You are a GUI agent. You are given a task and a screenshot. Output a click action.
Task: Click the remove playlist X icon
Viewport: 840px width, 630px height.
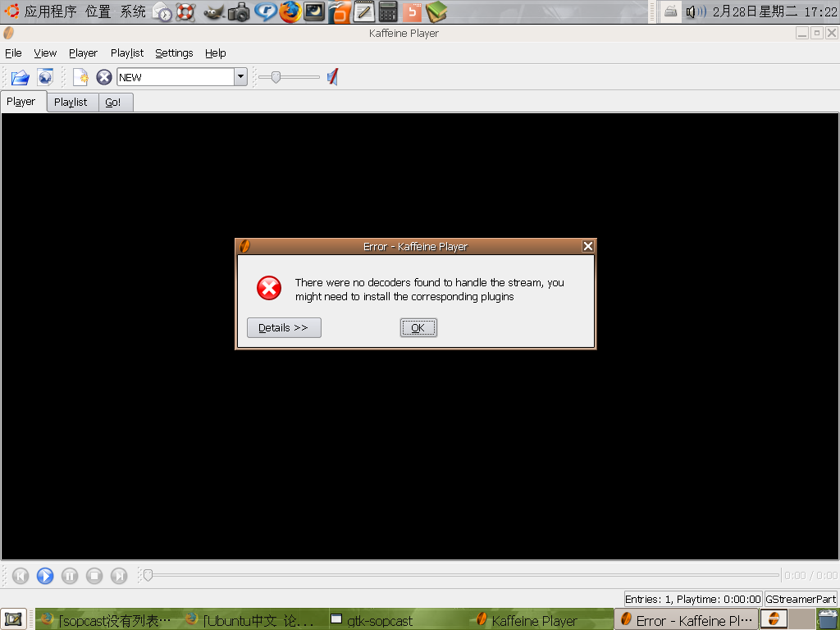[x=104, y=78]
